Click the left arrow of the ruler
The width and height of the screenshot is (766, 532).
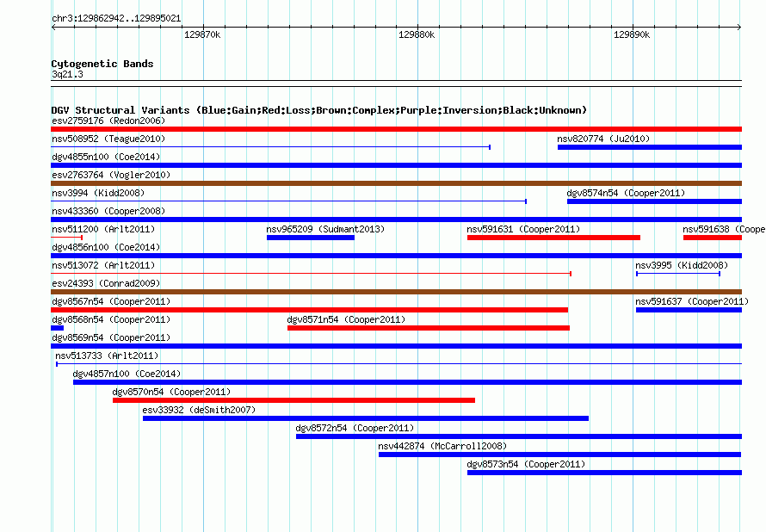(x=53, y=28)
